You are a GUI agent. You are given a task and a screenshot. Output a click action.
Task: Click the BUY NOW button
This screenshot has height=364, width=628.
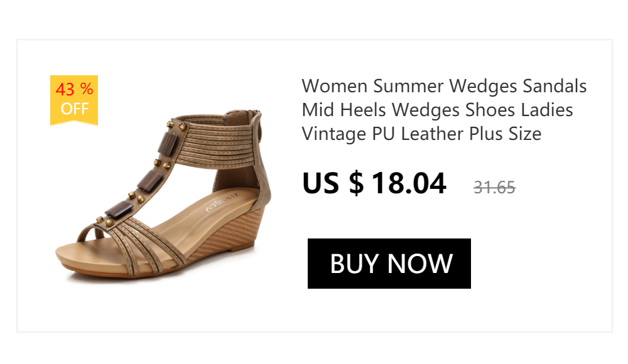click(389, 264)
